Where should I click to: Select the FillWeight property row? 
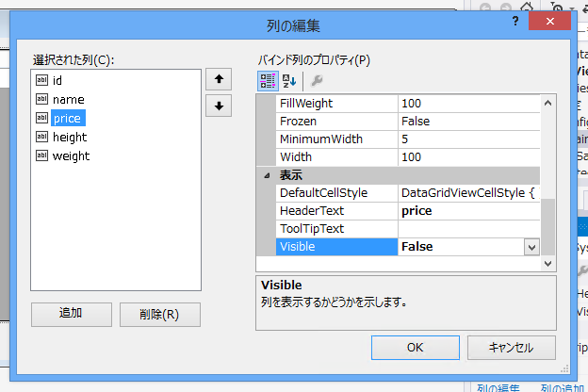click(336, 103)
